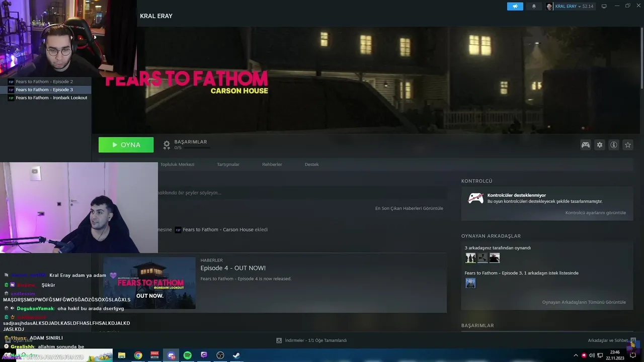Open Steam announcements megaphone button

pos(515,7)
